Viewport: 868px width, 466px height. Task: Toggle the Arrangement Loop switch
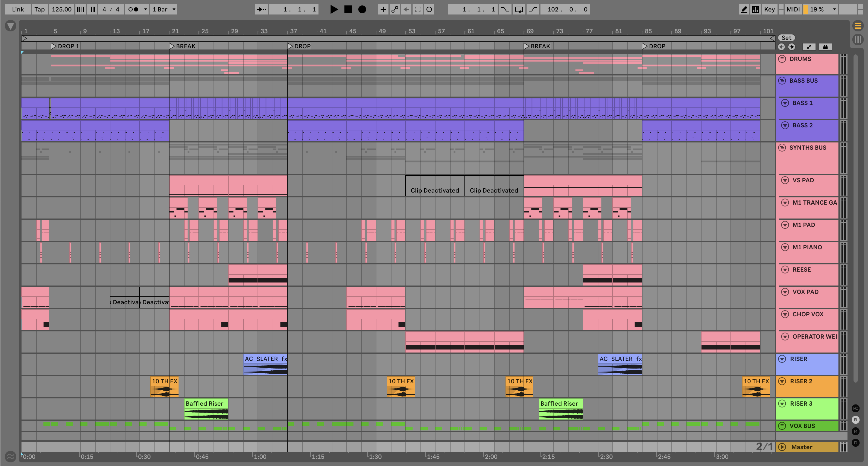[x=519, y=9]
